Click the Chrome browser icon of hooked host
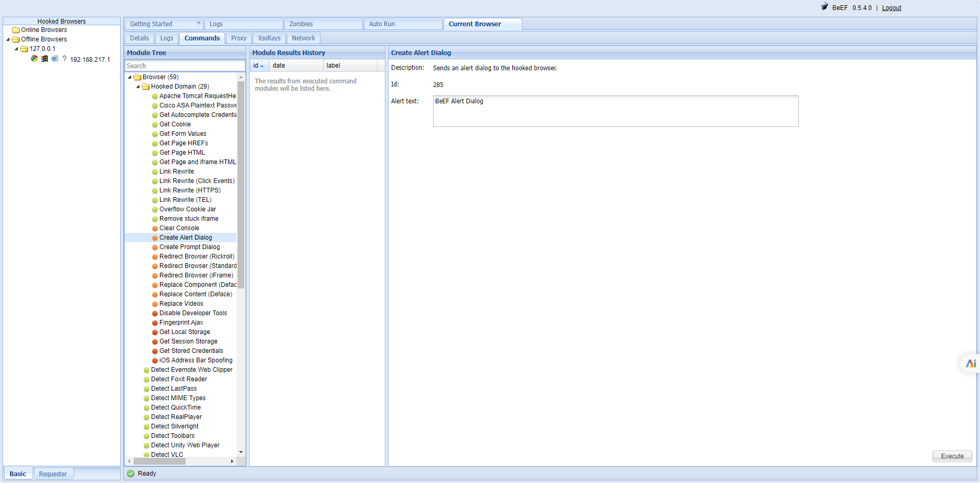Screen dimensions: 980x483 click(x=34, y=59)
